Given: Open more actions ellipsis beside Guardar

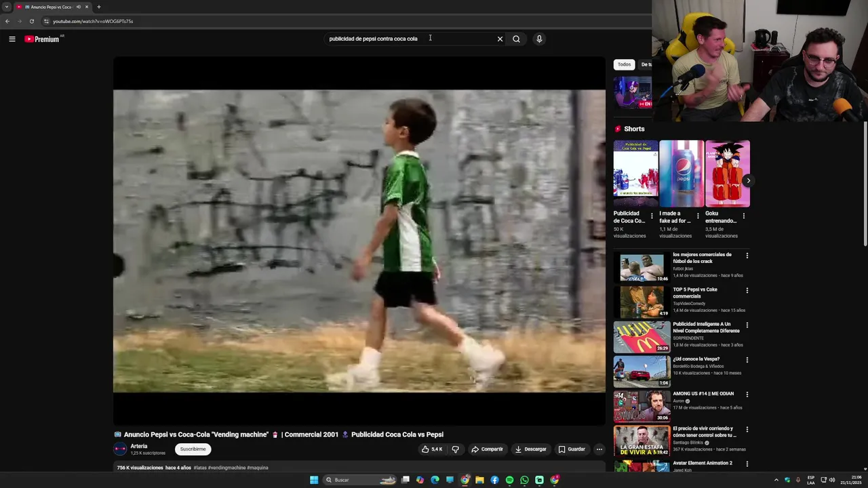Looking at the screenshot, I should (x=599, y=449).
